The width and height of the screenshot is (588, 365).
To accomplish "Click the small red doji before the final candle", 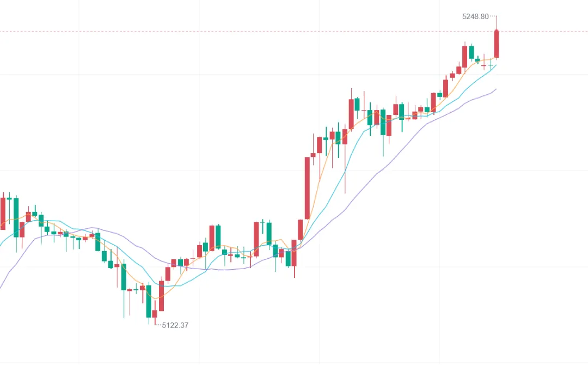I will coord(484,65).
